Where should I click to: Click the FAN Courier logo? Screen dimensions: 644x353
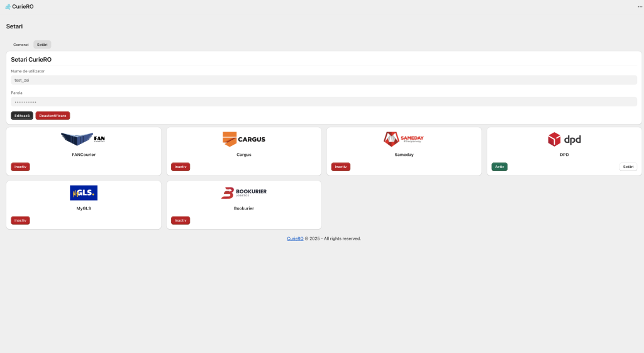[83, 139]
